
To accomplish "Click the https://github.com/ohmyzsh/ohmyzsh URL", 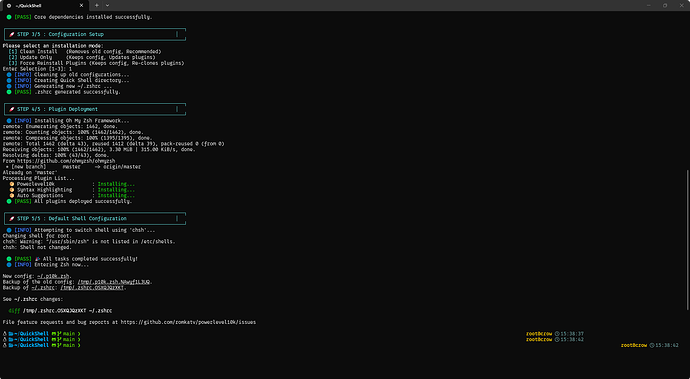I will pos(66,161).
